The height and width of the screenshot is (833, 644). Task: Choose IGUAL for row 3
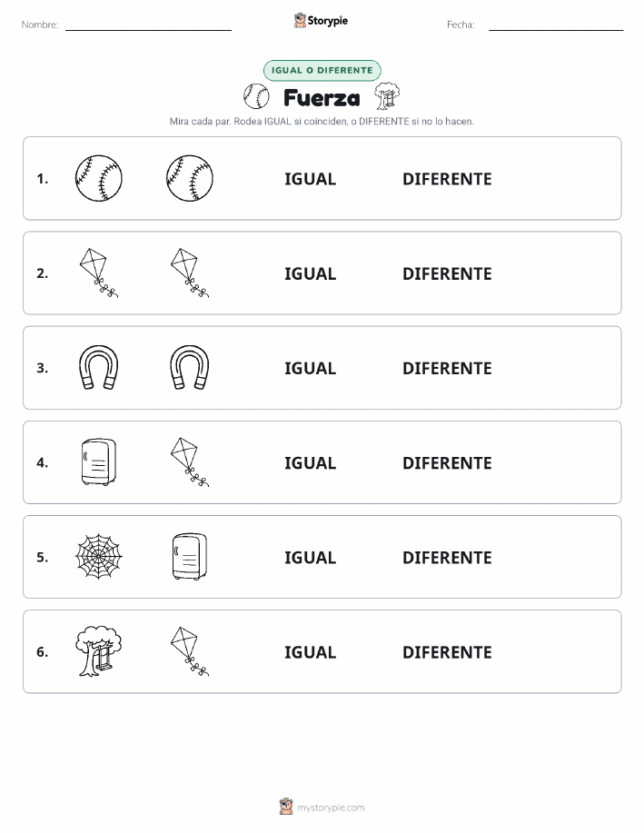pyautogui.click(x=311, y=368)
